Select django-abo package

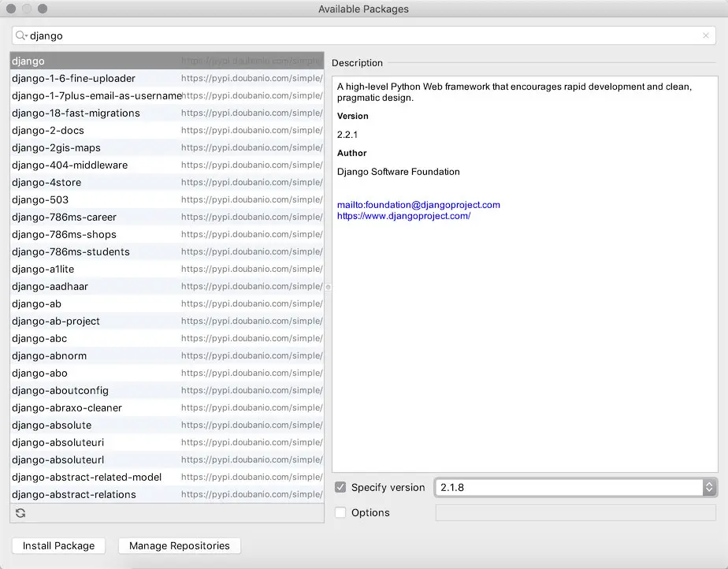(167, 373)
